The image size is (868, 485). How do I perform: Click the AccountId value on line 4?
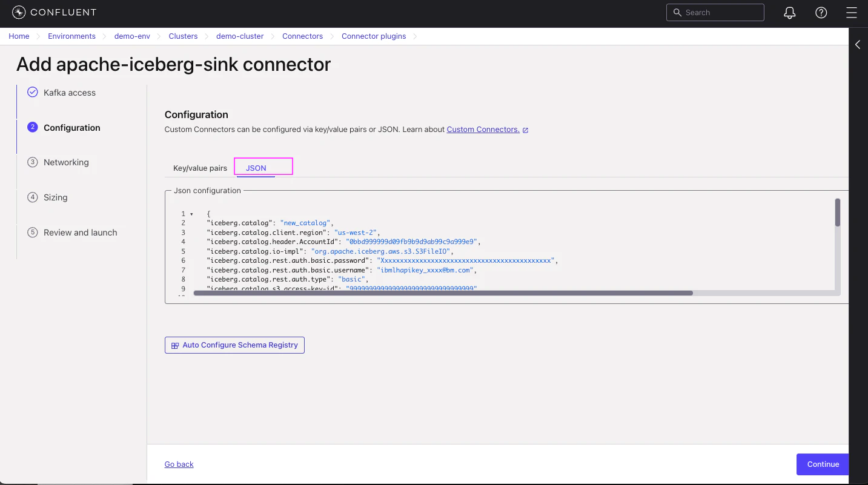pyautogui.click(x=411, y=242)
